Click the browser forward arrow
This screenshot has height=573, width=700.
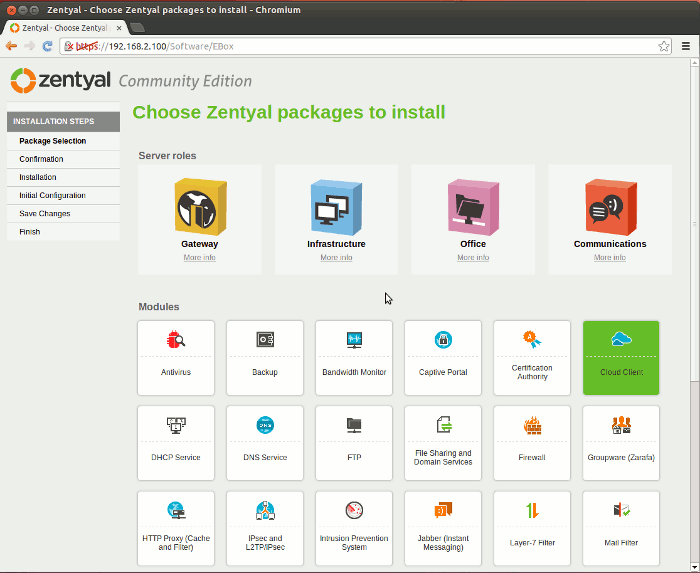pyautogui.click(x=29, y=46)
